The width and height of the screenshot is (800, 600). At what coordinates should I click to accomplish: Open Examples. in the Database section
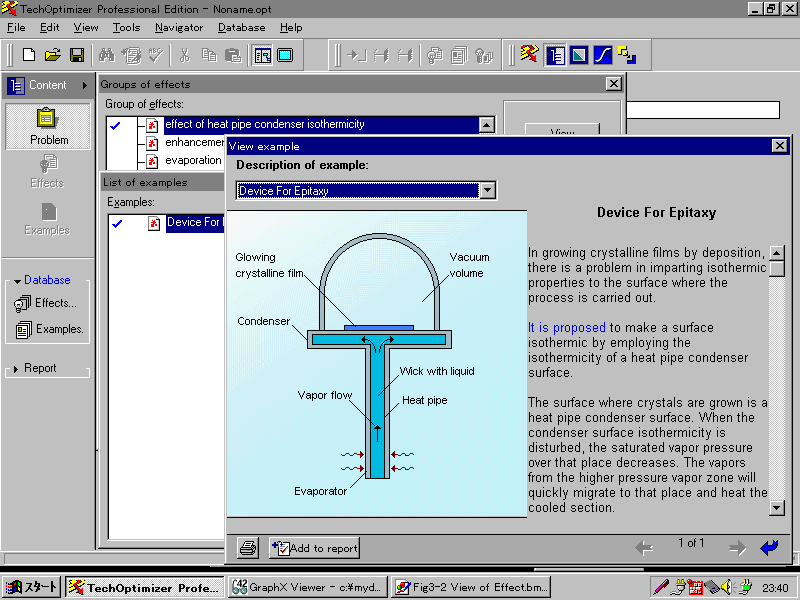pos(49,330)
